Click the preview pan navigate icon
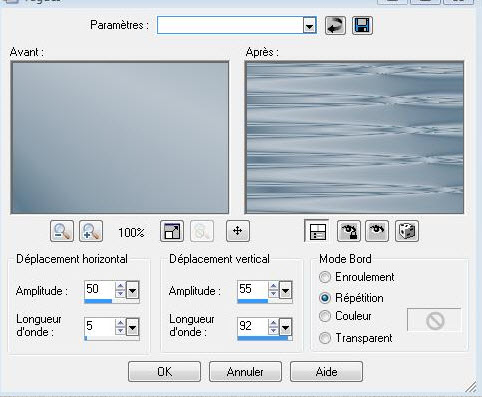The image size is (482, 397). pyautogui.click(x=238, y=231)
